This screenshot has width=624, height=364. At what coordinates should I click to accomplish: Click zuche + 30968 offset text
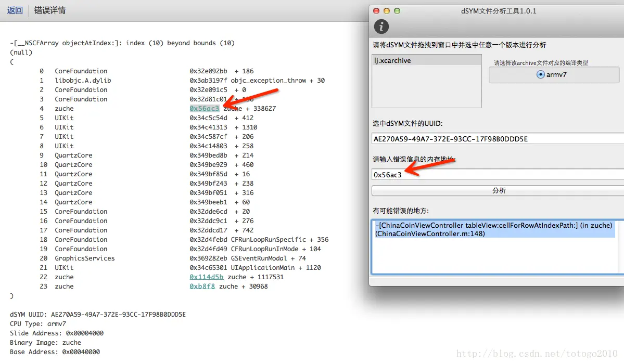(243, 287)
